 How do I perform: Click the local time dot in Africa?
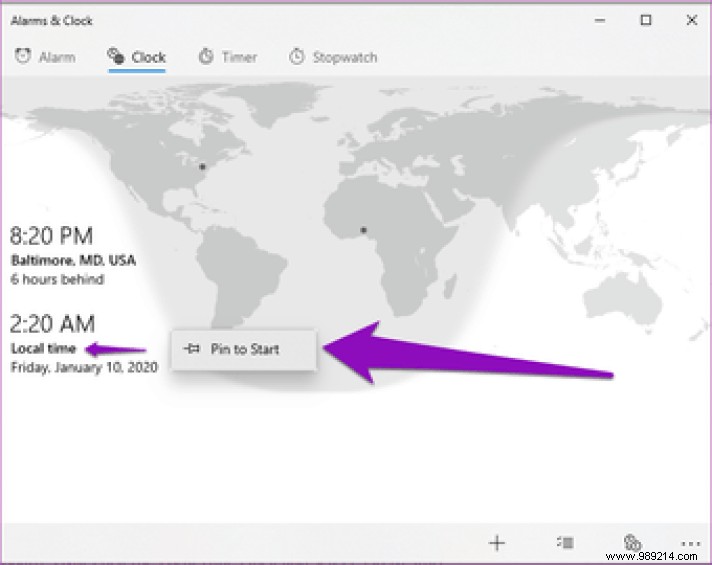363,230
